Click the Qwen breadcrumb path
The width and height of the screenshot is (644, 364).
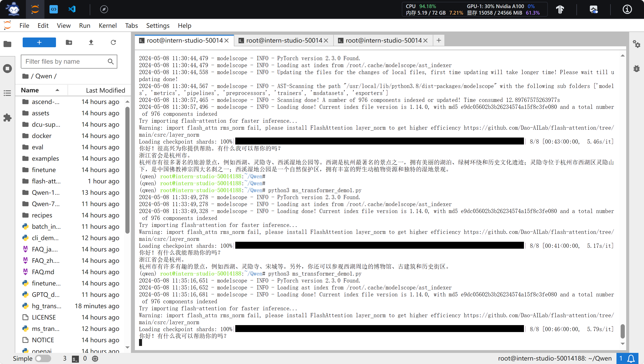click(44, 76)
